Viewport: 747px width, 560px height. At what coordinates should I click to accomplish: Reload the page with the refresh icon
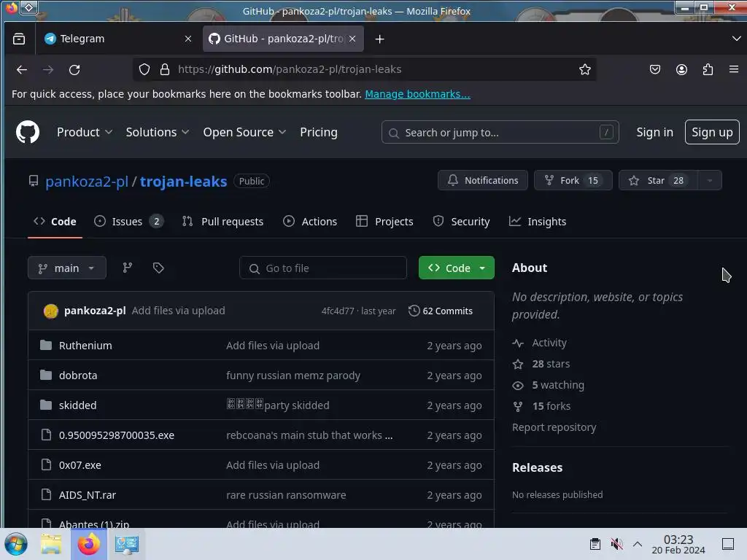click(74, 69)
